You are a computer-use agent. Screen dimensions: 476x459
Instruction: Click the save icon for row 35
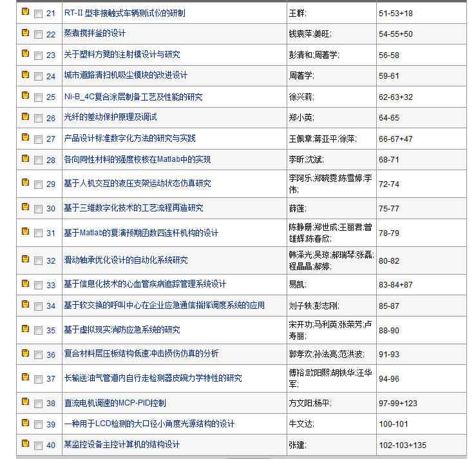(26, 329)
